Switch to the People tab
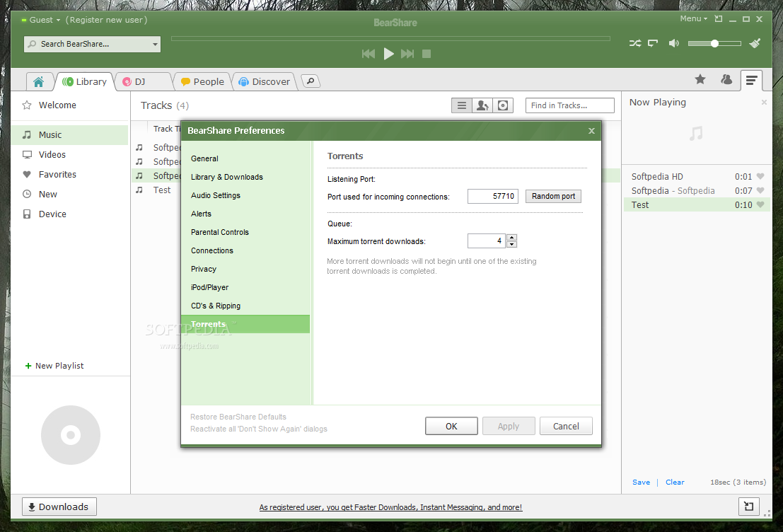Screen dimensions: 783x532 click(203, 81)
